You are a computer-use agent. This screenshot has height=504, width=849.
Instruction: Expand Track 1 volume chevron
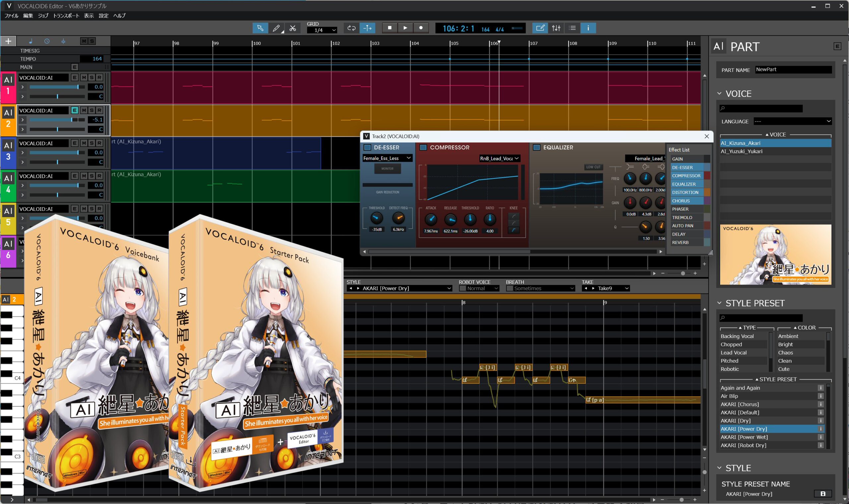coord(23,87)
